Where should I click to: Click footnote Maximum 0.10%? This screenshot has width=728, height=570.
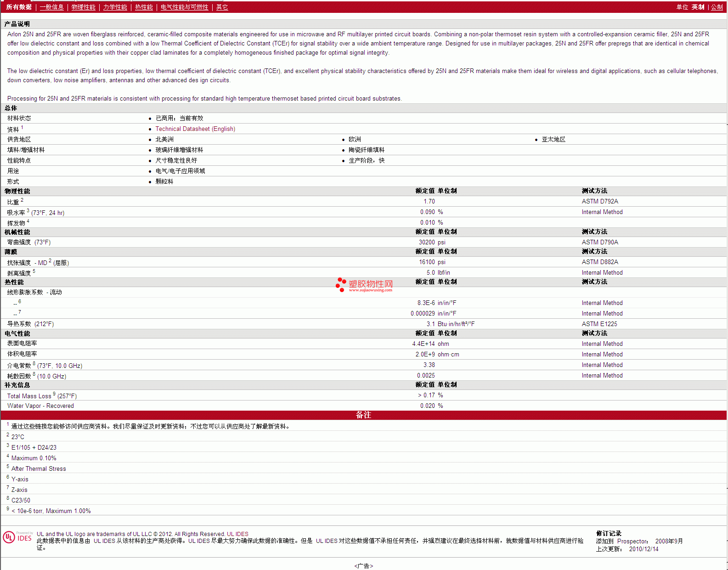[x=34, y=458]
